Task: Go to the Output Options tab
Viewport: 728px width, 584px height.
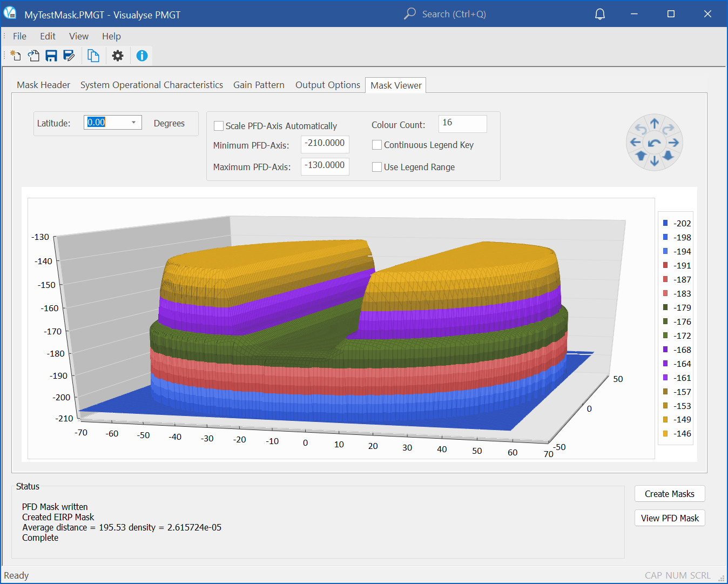Action: click(328, 85)
